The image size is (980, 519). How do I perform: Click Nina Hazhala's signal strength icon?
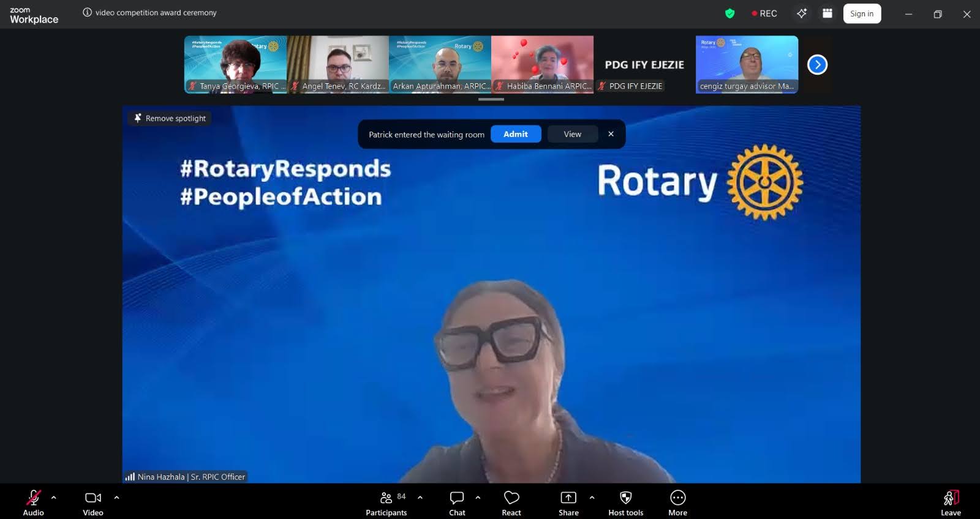click(130, 477)
